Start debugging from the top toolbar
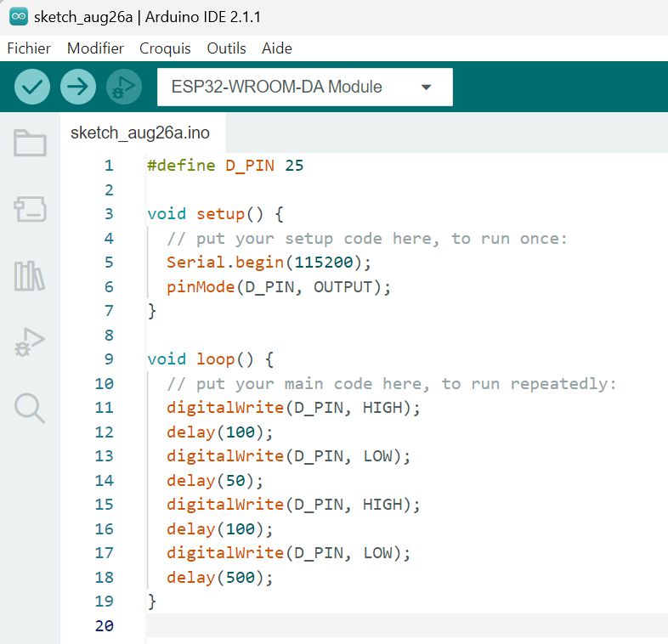The width and height of the screenshot is (668, 644). [x=124, y=87]
